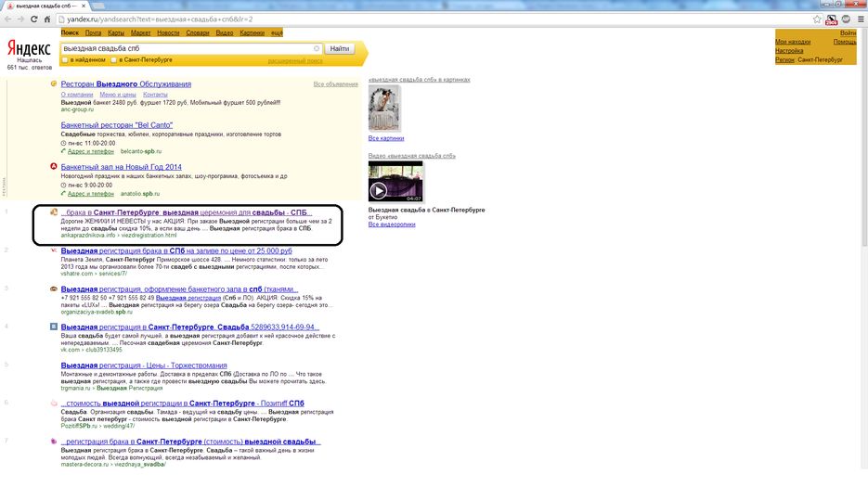Click the browser address bar URL

click(160, 19)
